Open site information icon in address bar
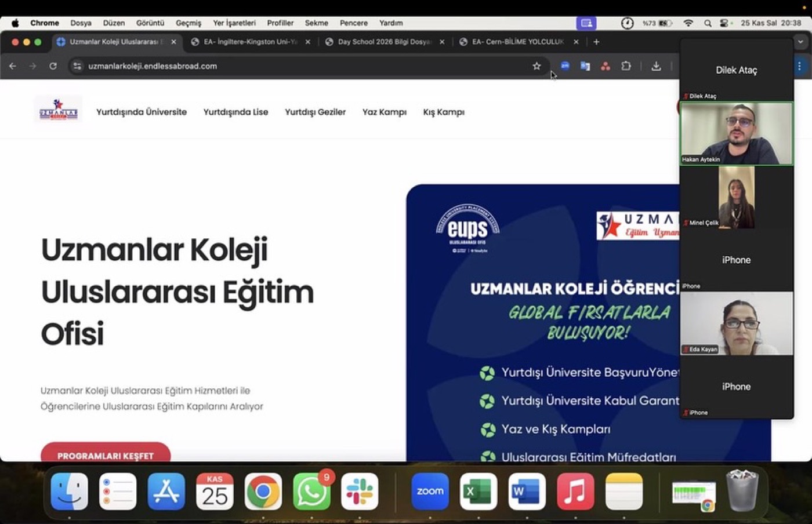Viewport: 812px width, 524px height. pos(77,66)
